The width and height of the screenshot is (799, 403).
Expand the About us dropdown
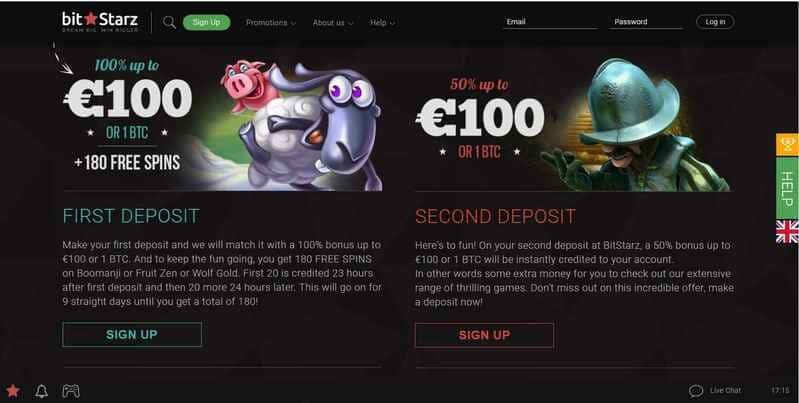pyautogui.click(x=333, y=23)
